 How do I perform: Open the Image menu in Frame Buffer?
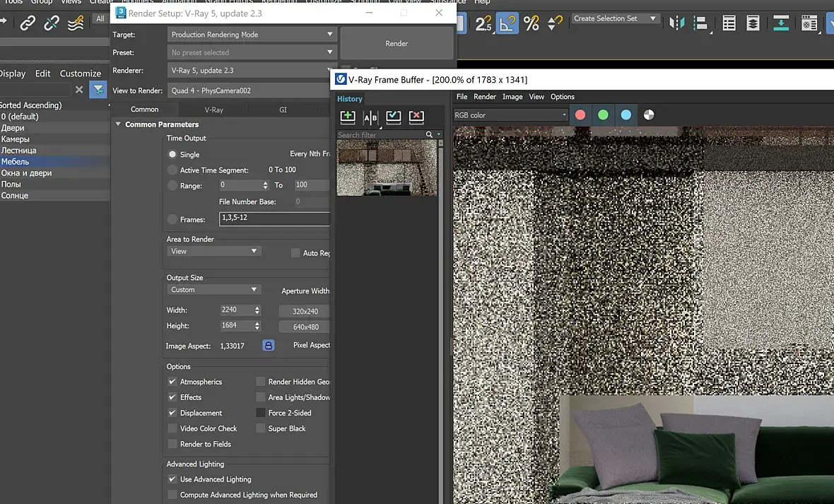512,97
